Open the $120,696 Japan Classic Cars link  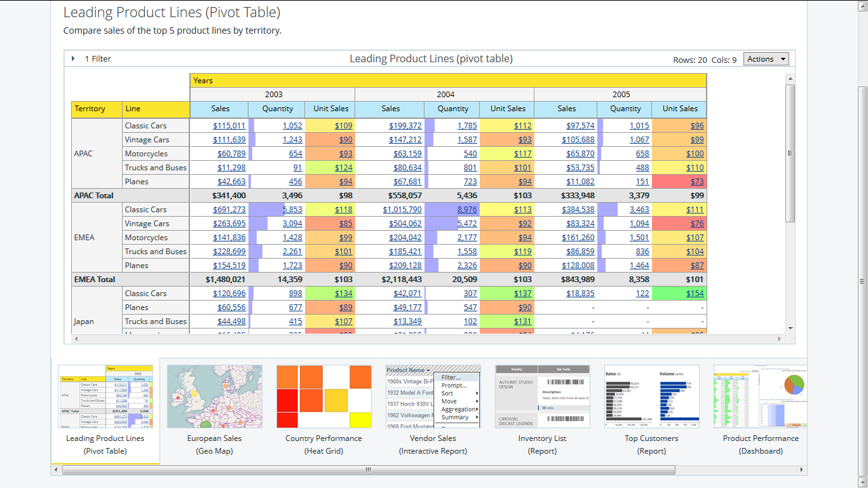pyautogui.click(x=229, y=294)
